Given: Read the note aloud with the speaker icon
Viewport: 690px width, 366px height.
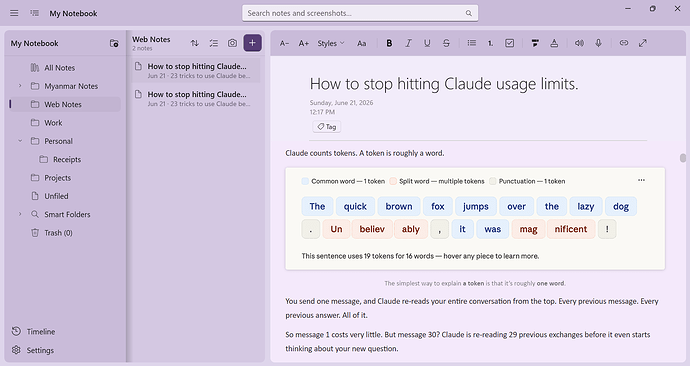Looking at the screenshot, I should pyautogui.click(x=580, y=43).
